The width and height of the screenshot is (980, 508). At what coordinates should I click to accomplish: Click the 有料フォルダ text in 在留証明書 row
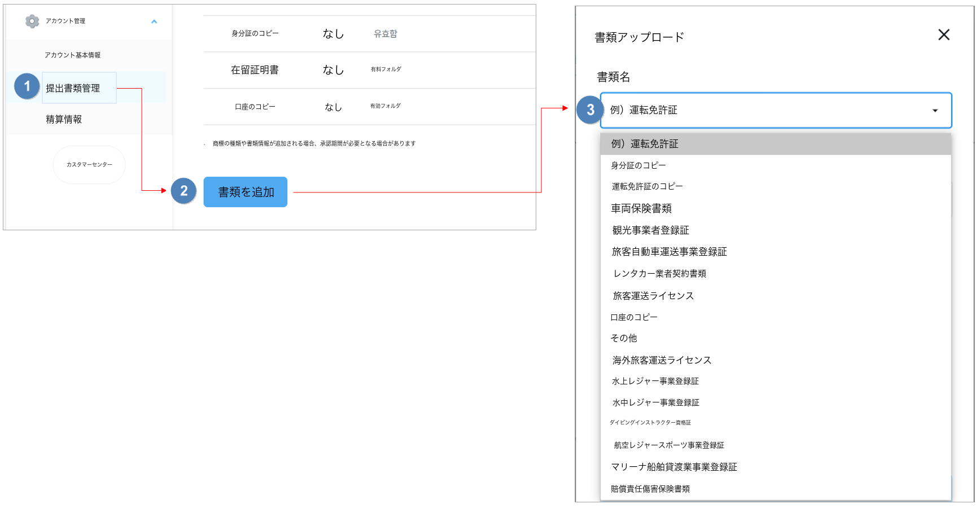[x=386, y=69]
